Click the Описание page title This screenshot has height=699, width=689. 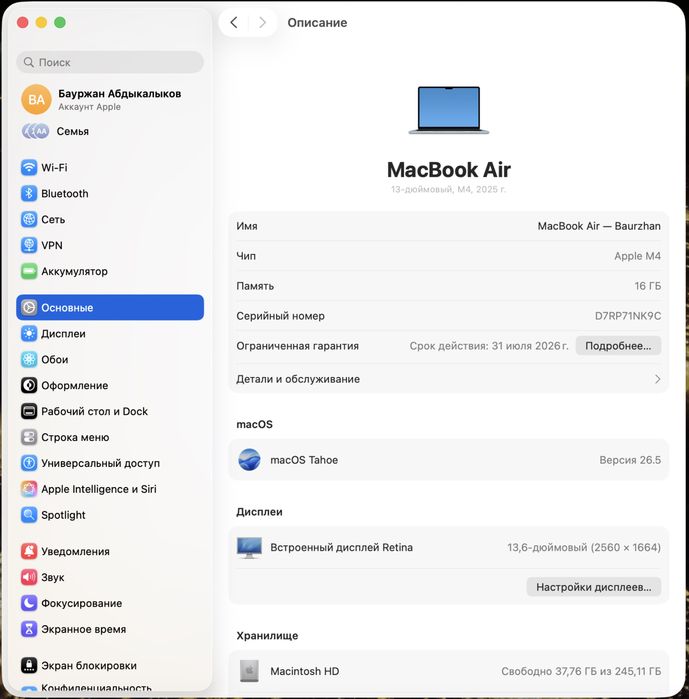[317, 22]
